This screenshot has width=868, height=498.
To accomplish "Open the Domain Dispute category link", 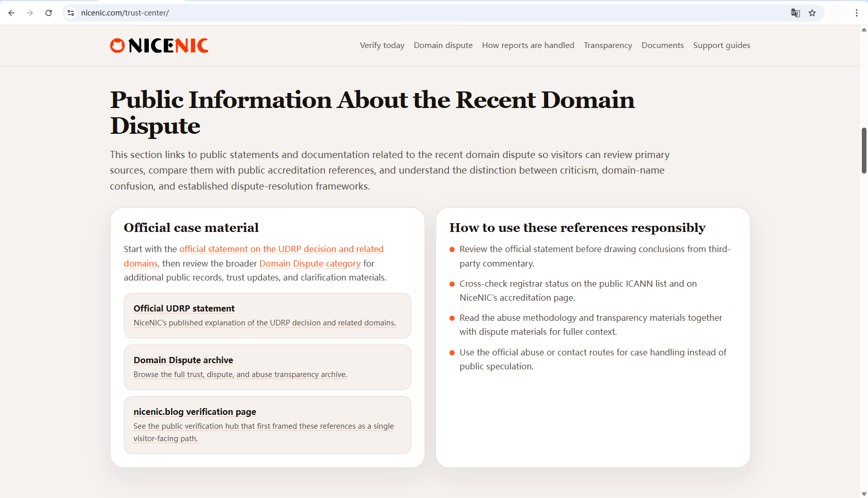I will coord(310,263).
